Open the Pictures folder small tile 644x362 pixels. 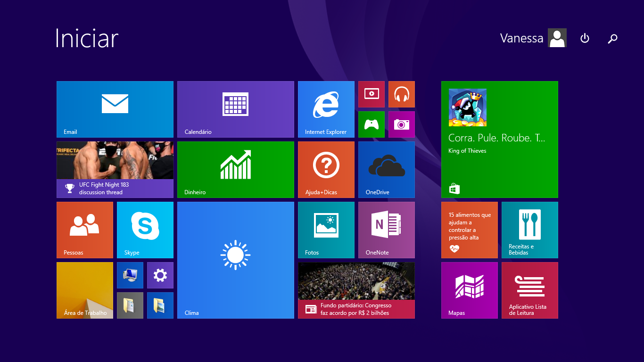[160, 305]
